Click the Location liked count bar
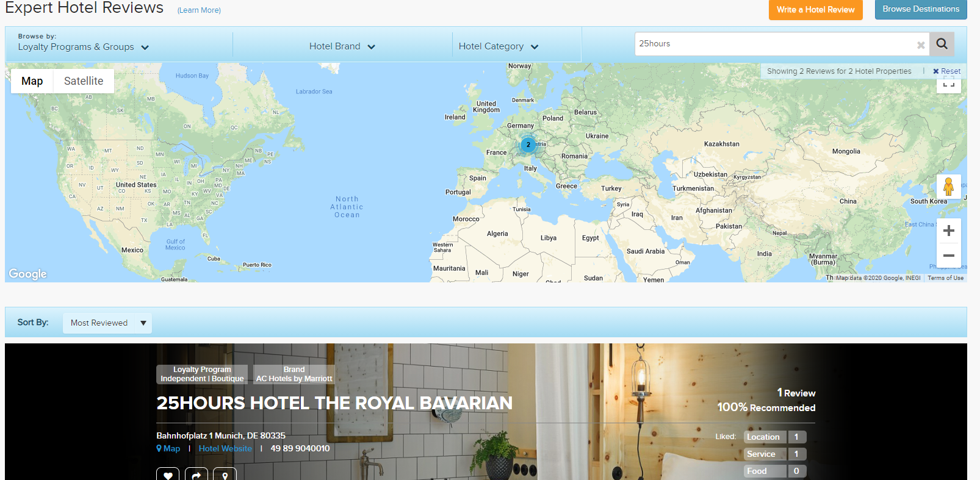Screen dimensions: 980x480 [x=776, y=437]
